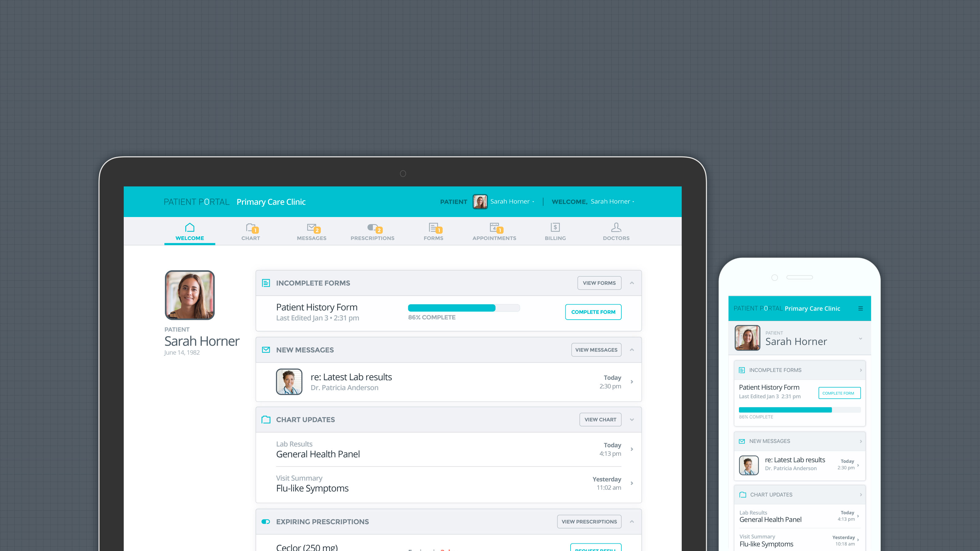
Task: Select the Welcome tab
Action: coord(190,231)
